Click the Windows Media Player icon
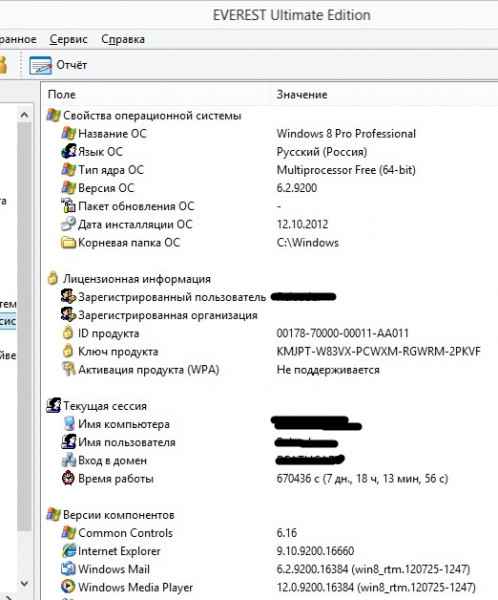 point(69,587)
